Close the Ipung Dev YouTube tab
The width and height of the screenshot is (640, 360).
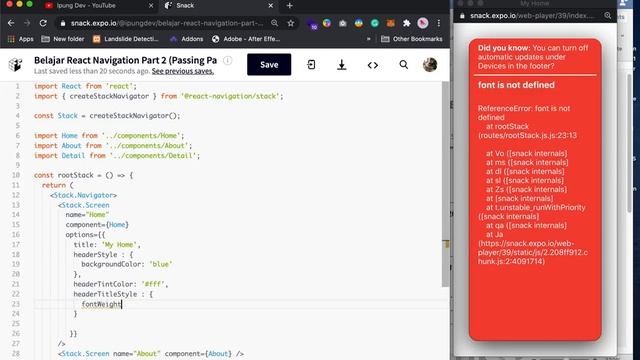tap(151, 6)
